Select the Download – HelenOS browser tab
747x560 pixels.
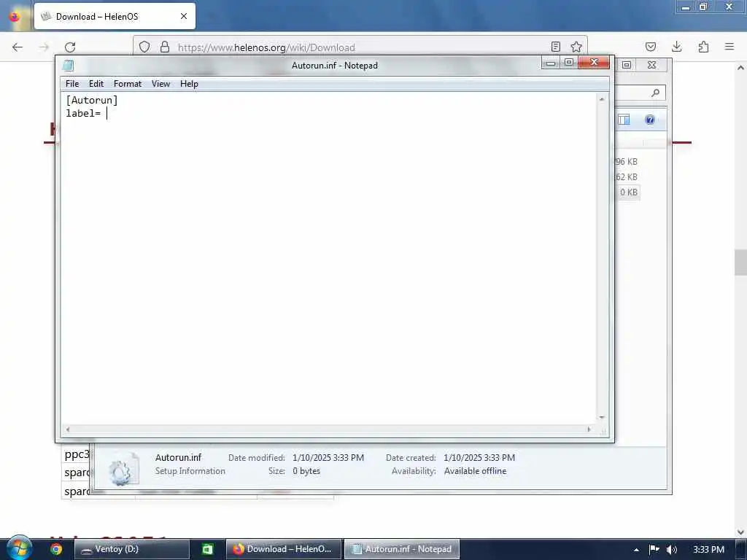pos(115,16)
